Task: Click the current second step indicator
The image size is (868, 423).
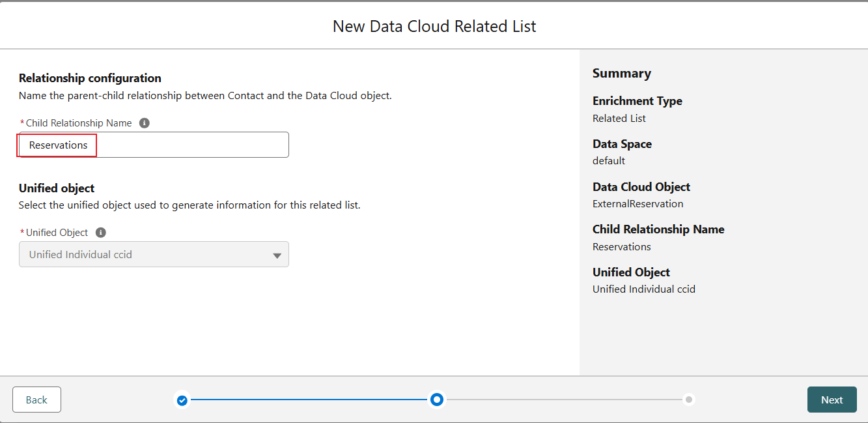Action: pos(437,399)
